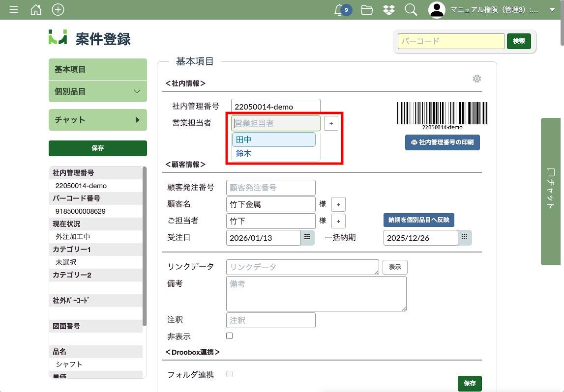The height and width of the screenshot is (392, 564).
Task: Open the folder icon in header
Action: [366, 10]
